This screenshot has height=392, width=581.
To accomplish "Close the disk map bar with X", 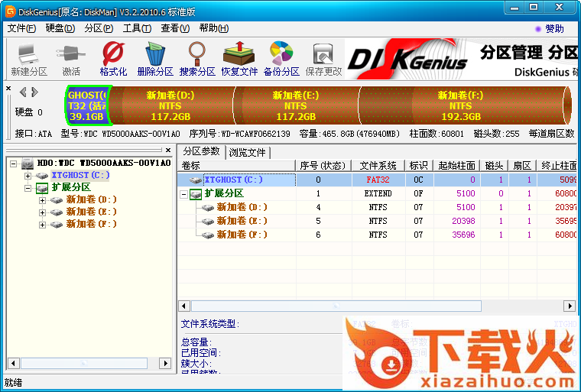I will [x=8, y=89].
